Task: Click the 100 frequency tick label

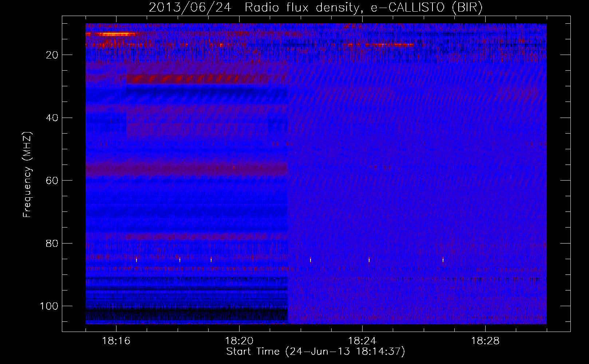Action: click(49, 306)
